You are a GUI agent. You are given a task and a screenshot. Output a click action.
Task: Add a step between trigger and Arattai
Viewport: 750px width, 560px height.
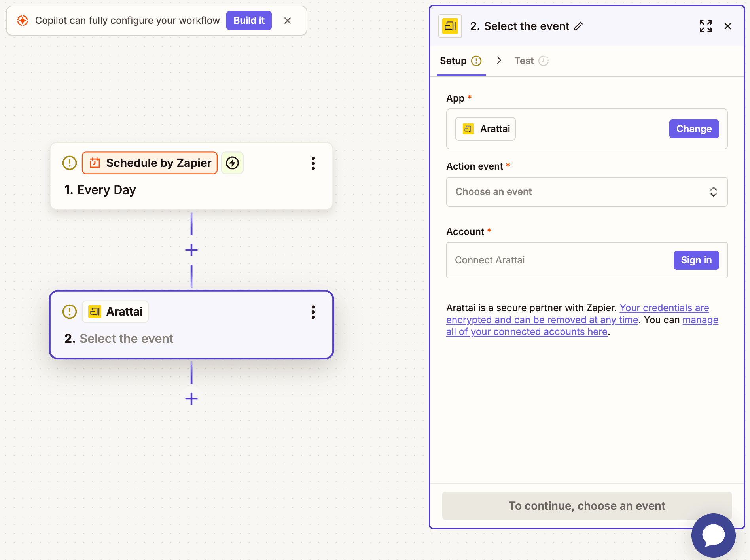pos(191,250)
